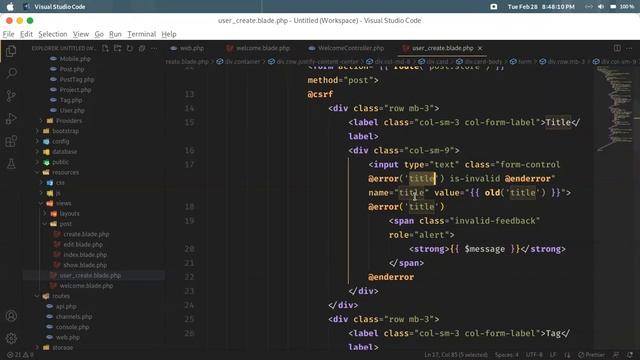Open editor more actions ellipsis
The height and width of the screenshot is (360, 640).
pos(629,48)
